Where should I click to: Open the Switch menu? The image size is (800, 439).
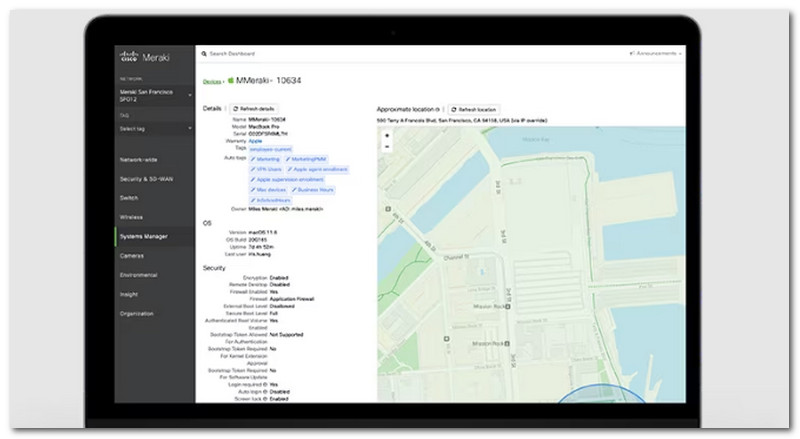pyautogui.click(x=129, y=198)
